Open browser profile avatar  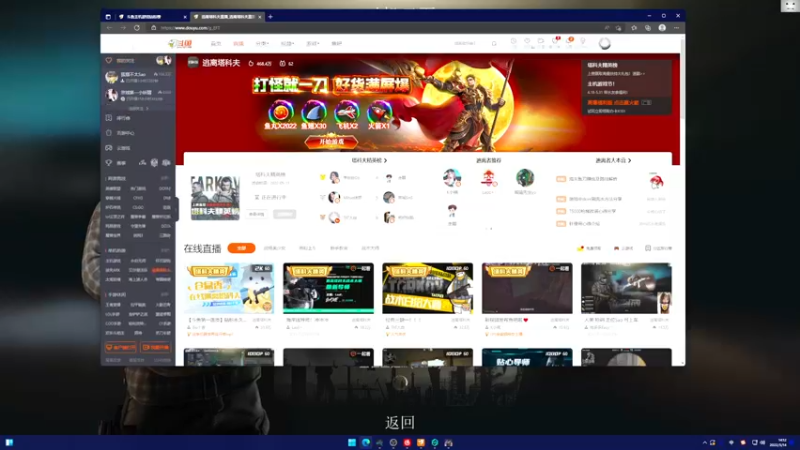coord(662,28)
